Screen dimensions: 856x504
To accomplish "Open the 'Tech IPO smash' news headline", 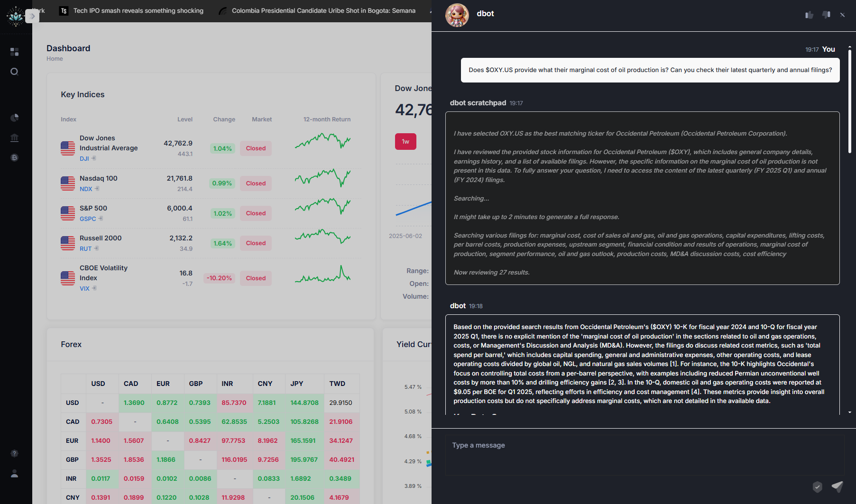I will click(138, 10).
